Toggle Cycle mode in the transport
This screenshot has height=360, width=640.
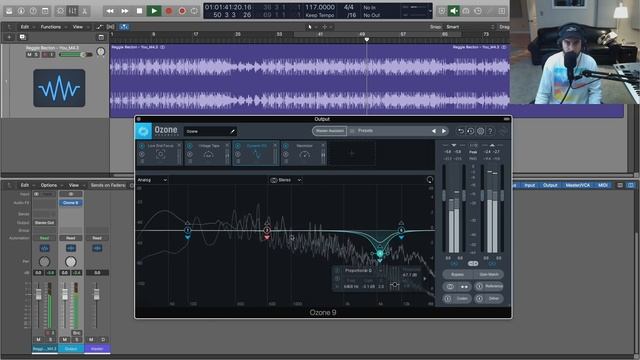(x=195, y=11)
